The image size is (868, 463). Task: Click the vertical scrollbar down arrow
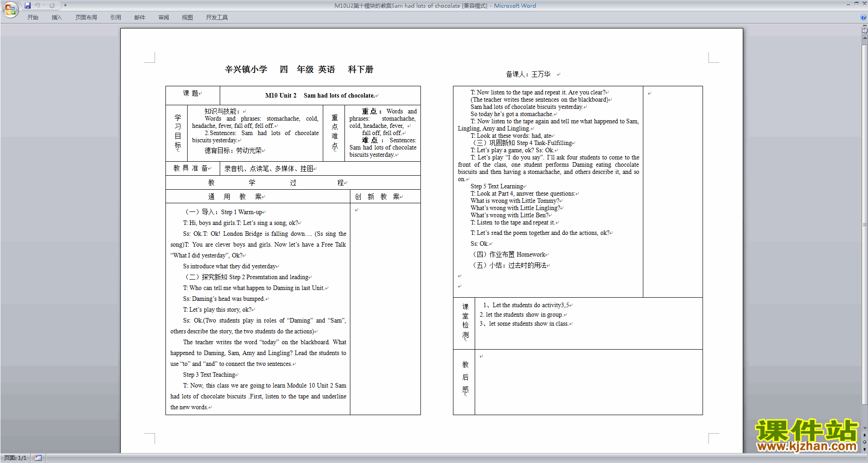[864, 428]
